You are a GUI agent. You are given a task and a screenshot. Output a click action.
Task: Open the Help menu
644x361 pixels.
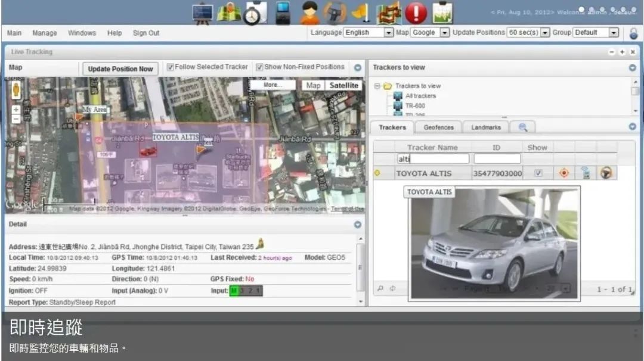tap(114, 33)
